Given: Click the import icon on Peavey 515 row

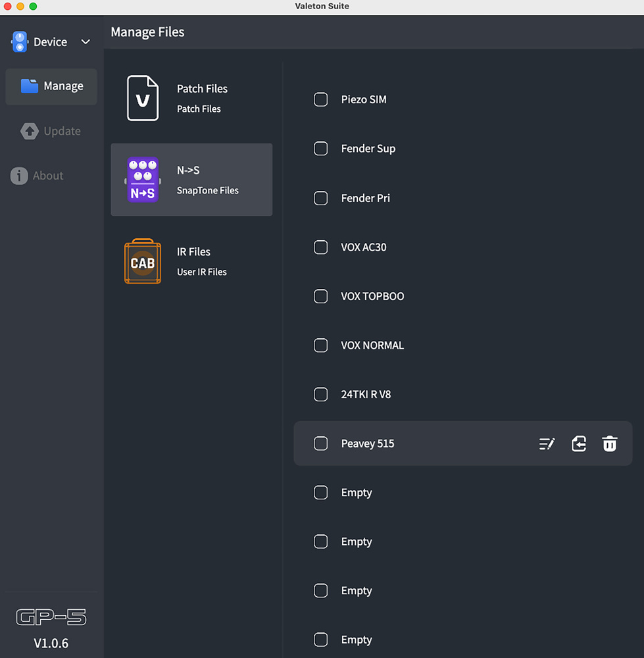Looking at the screenshot, I should click(578, 444).
